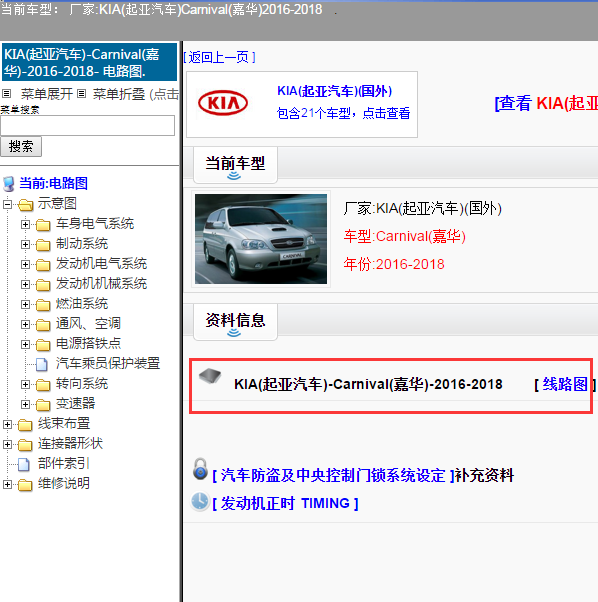The height and width of the screenshot is (602, 598).
Task: Open 汽车防盗及中央控制门锁系统设定 link
Action: pyautogui.click(x=333, y=475)
